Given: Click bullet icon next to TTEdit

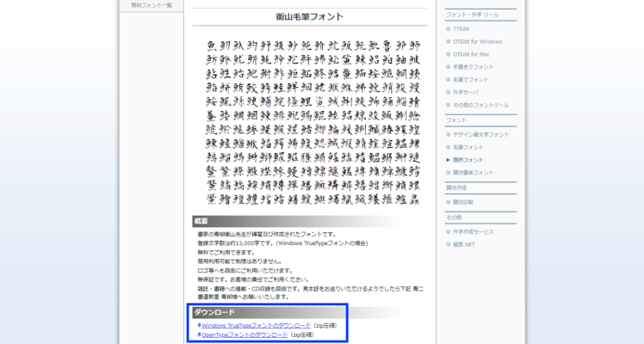Looking at the screenshot, I should (x=449, y=28).
